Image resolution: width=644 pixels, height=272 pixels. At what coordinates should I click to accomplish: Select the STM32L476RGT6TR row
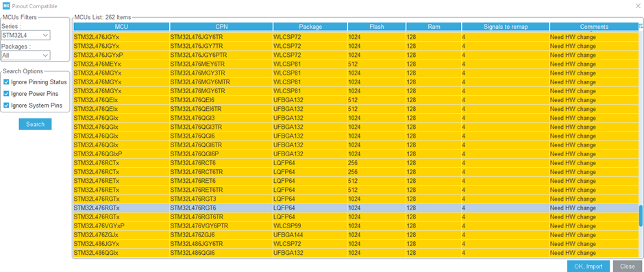pos(356,217)
